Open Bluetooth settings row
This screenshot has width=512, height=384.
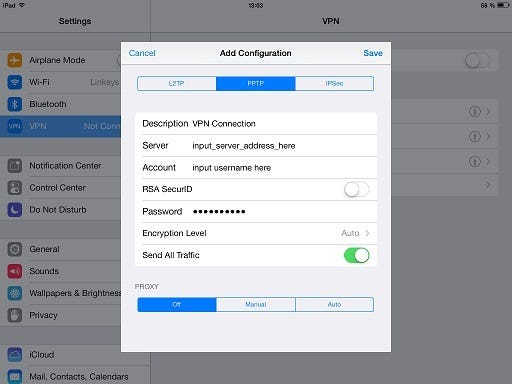pos(61,104)
